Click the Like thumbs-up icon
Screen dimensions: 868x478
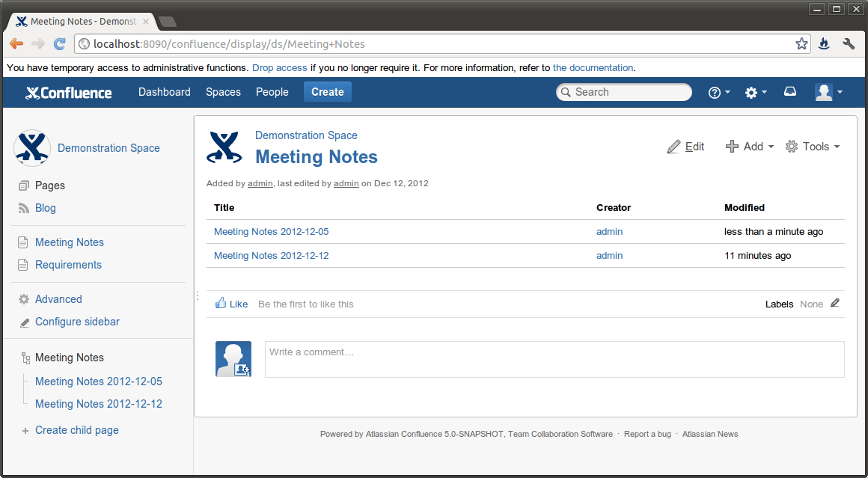221,304
